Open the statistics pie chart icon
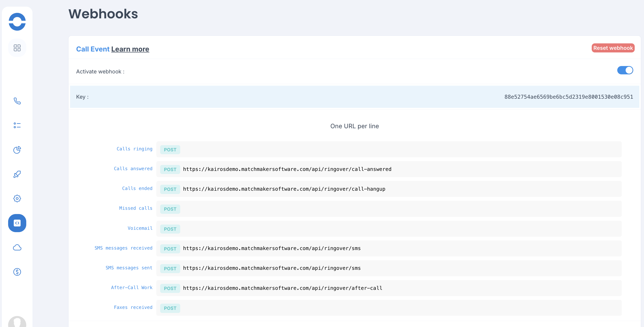Viewport: 644px width, 327px height. pyautogui.click(x=17, y=150)
